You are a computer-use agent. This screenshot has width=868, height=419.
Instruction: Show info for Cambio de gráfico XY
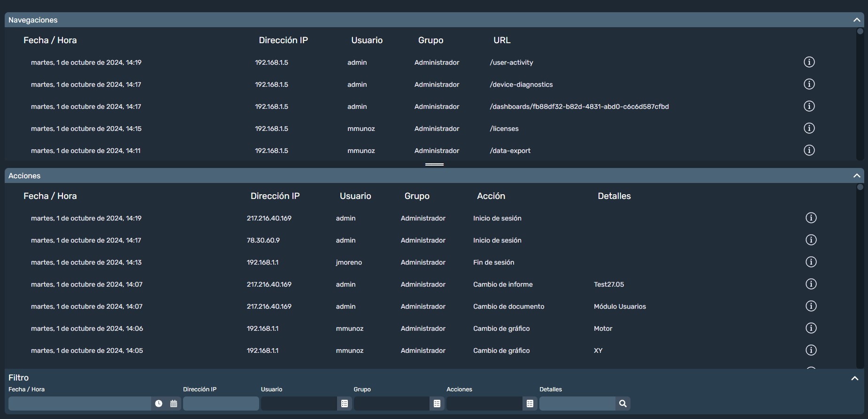811,350
